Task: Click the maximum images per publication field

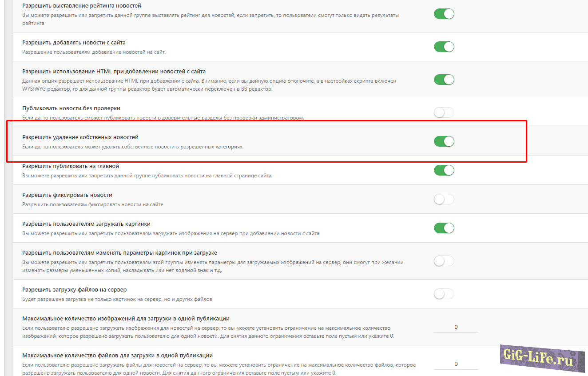Action: tap(456, 327)
